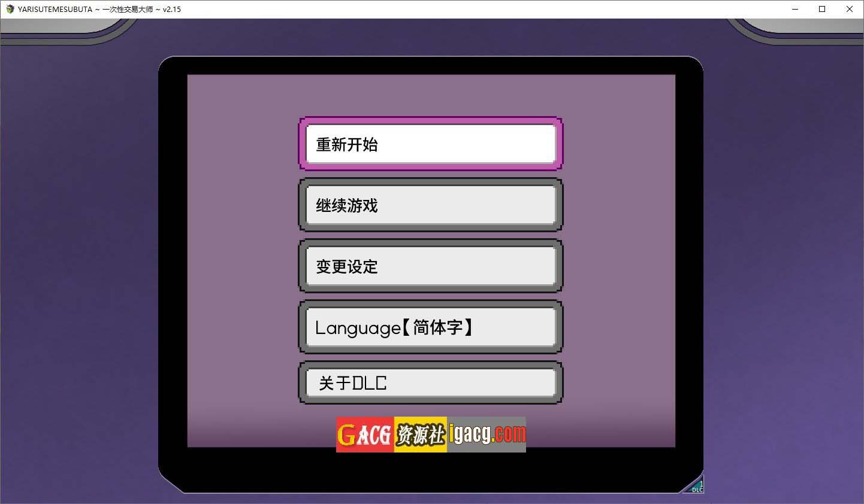Close the YARISUTEMESUBUTA game window
Screen dimensions: 864x504
pos(849,9)
